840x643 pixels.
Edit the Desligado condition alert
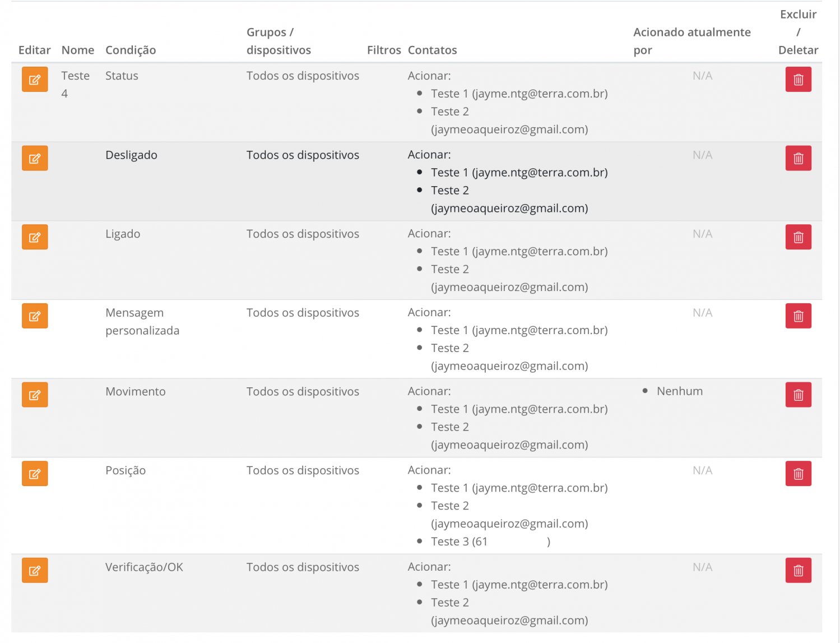click(35, 159)
